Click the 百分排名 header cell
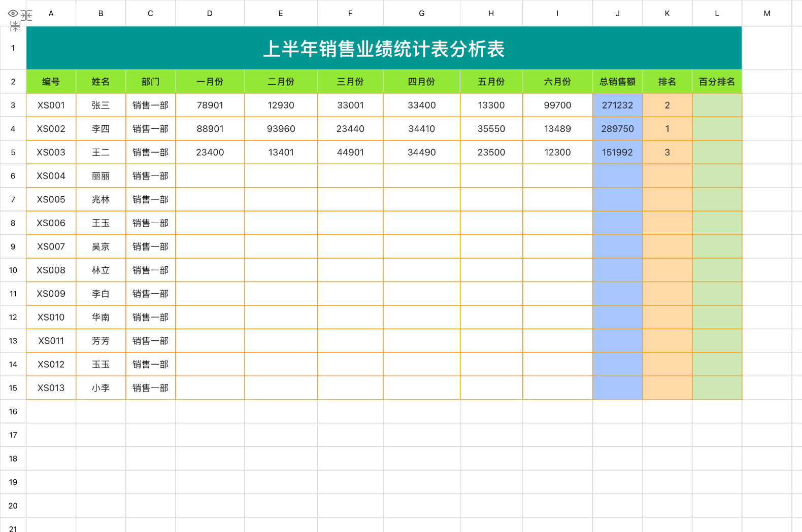 (x=717, y=82)
